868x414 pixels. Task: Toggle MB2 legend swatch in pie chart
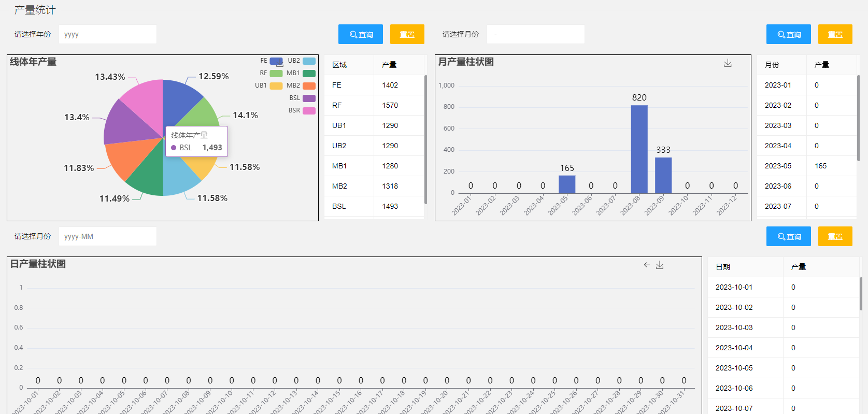point(309,86)
